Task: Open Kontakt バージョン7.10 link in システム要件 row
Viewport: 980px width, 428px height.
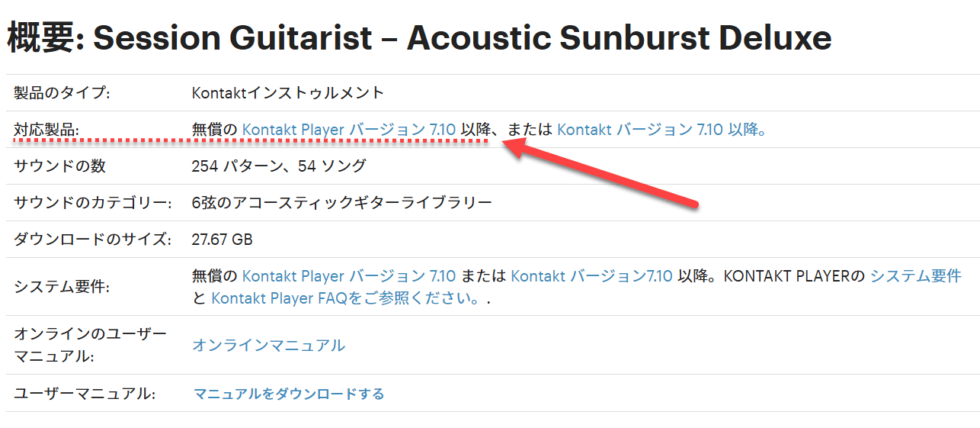Action: click(591, 276)
